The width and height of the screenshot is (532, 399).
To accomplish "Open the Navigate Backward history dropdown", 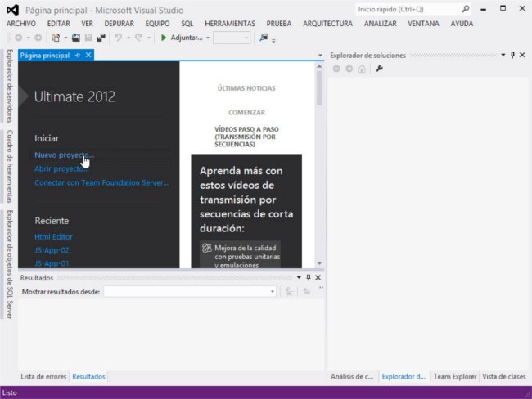I will point(28,38).
